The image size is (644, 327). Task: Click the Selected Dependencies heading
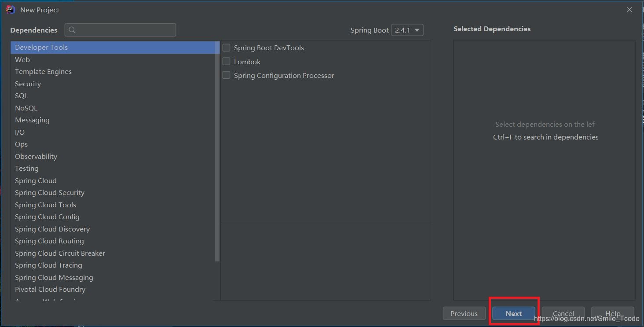(492, 29)
